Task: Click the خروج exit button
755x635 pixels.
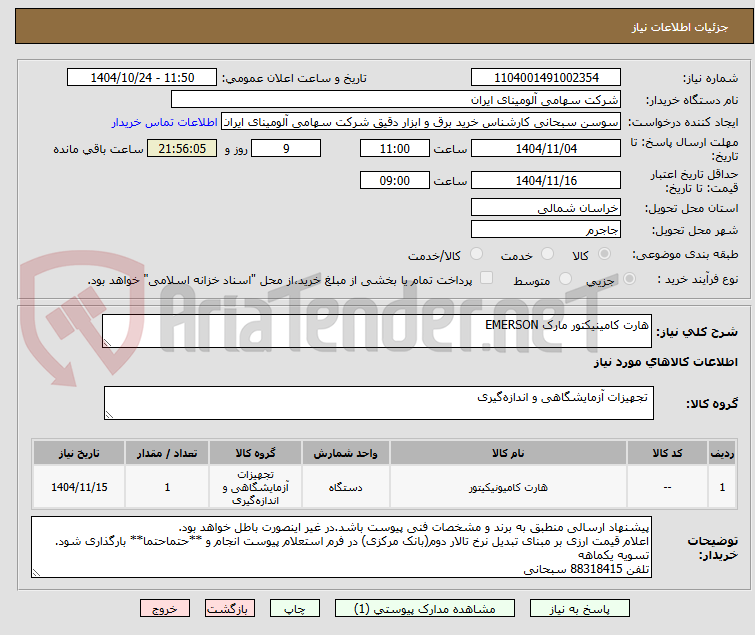Action: [x=165, y=608]
